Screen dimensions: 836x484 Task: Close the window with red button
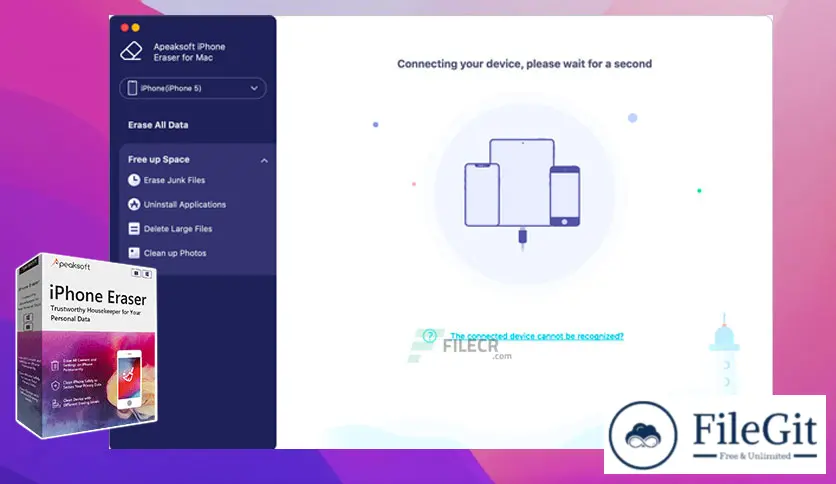click(125, 27)
